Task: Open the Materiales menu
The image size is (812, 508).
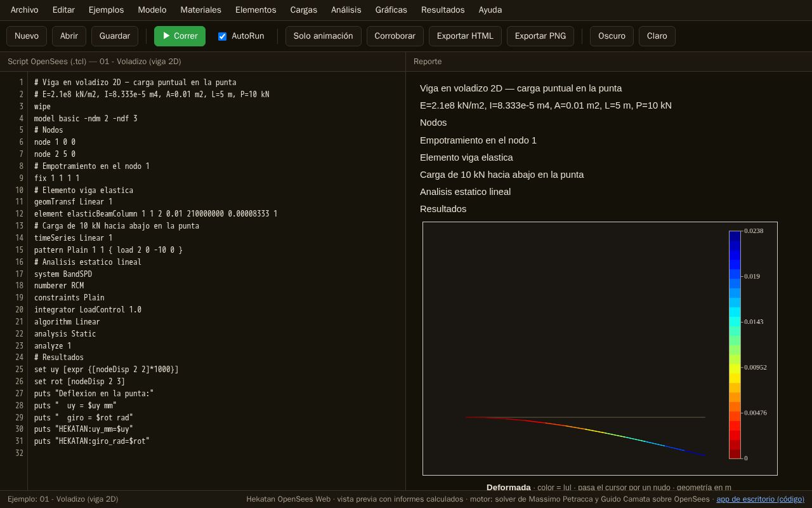Action: (x=200, y=10)
